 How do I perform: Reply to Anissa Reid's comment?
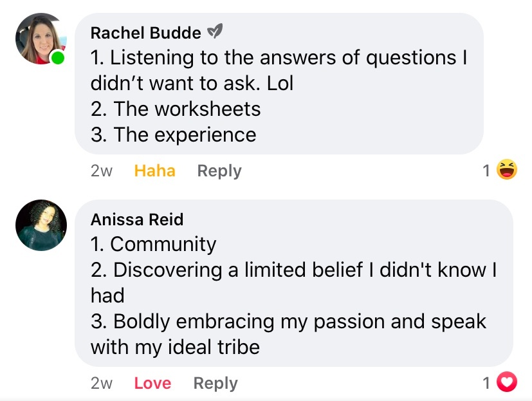point(216,384)
